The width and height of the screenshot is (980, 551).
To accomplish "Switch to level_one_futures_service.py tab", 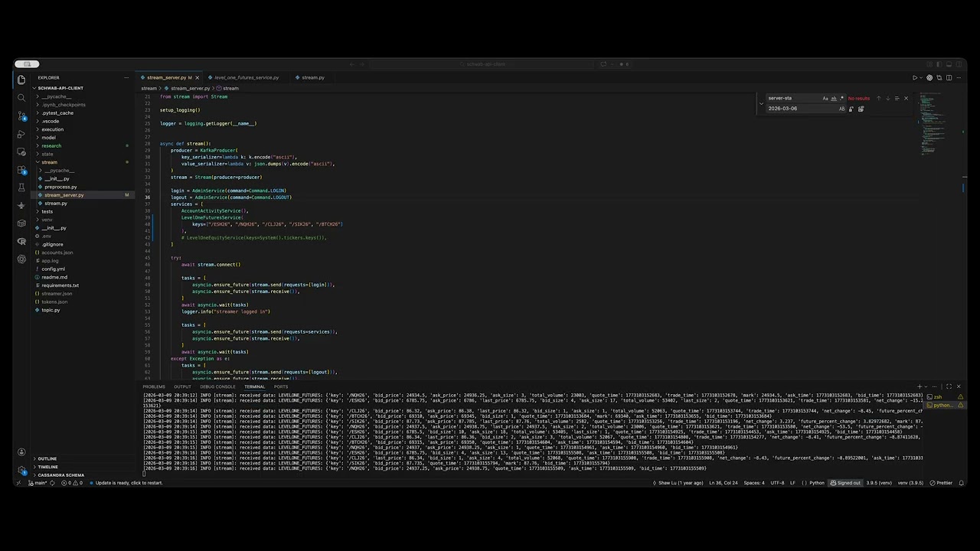I will tap(246, 77).
